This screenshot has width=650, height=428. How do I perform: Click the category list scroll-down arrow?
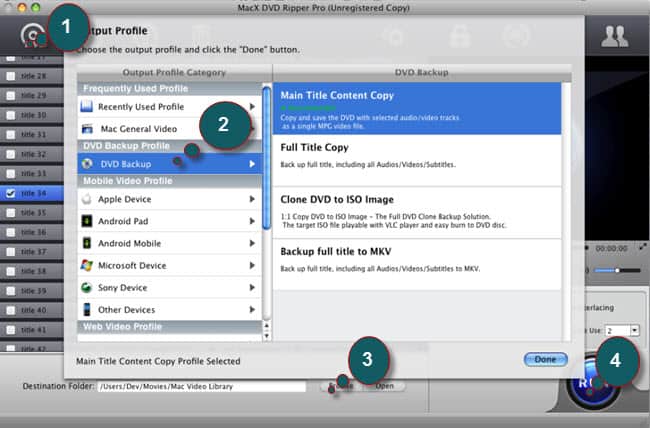(267, 336)
